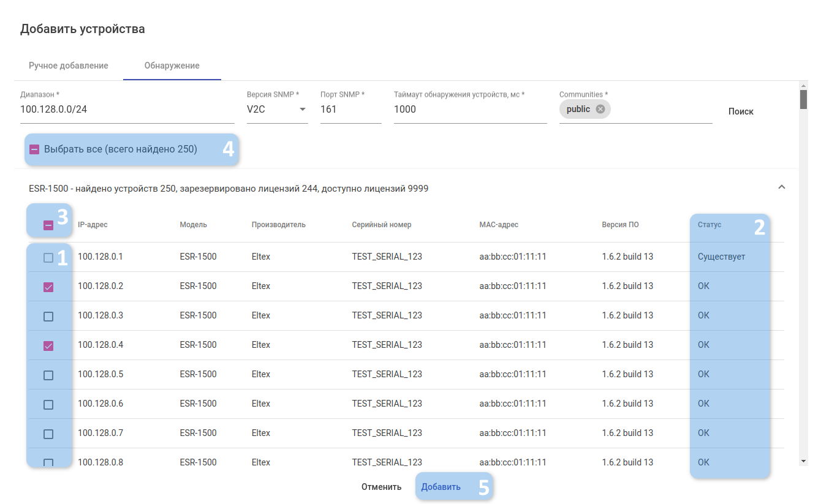Click the discovery timeout field
821x504 pixels.
click(470, 110)
